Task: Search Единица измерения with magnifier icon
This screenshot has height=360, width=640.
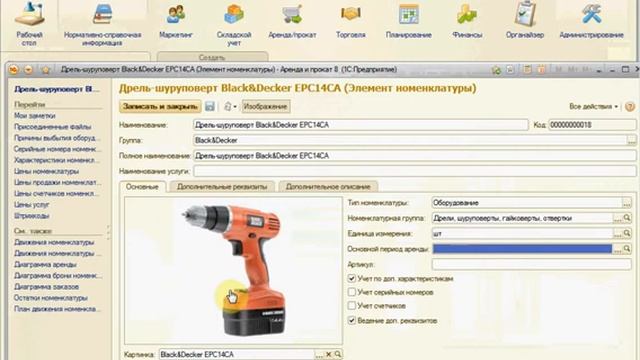Action: pos(627,233)
